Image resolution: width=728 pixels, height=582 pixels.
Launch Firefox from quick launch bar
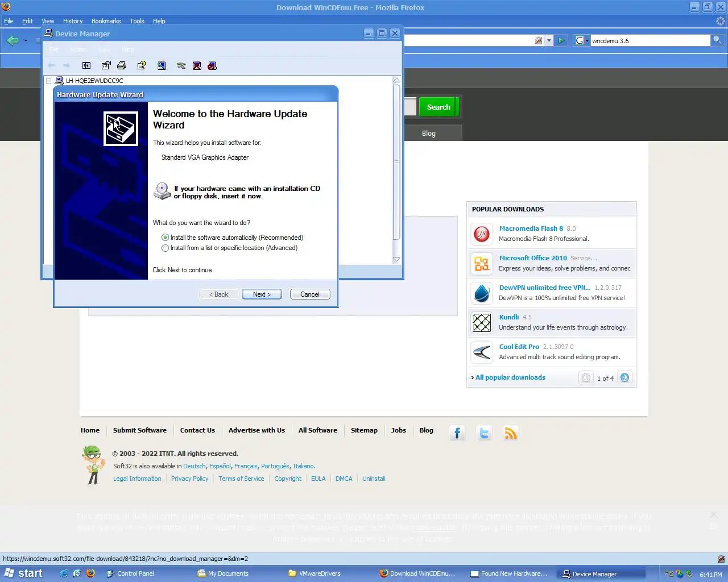point(90,573)
